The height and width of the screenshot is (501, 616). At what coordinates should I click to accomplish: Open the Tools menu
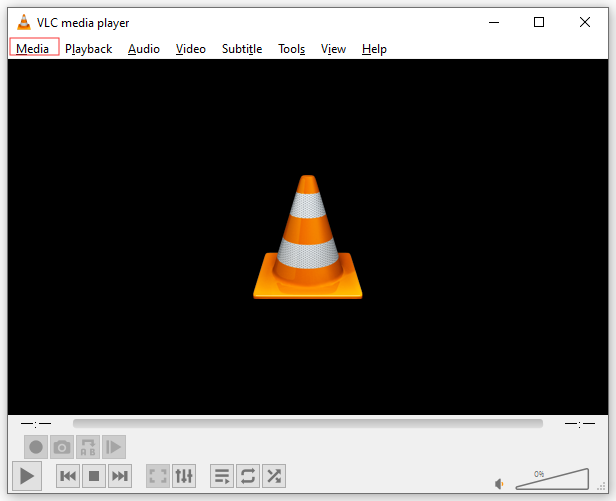(292, 49)
